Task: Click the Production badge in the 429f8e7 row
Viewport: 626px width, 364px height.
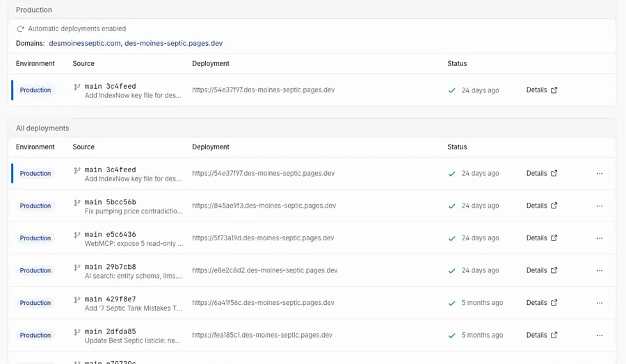Action: pyautogui.click(x=35, y=303)
